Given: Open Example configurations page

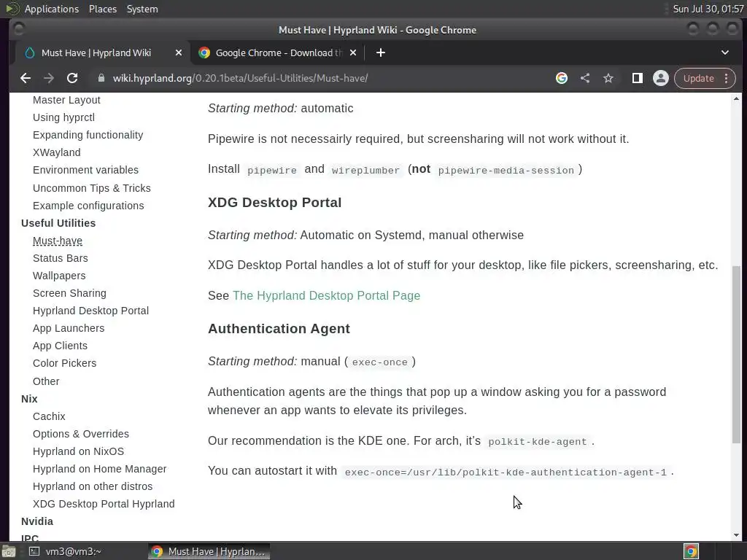Looking at the screenshot, I should (88, 206).
